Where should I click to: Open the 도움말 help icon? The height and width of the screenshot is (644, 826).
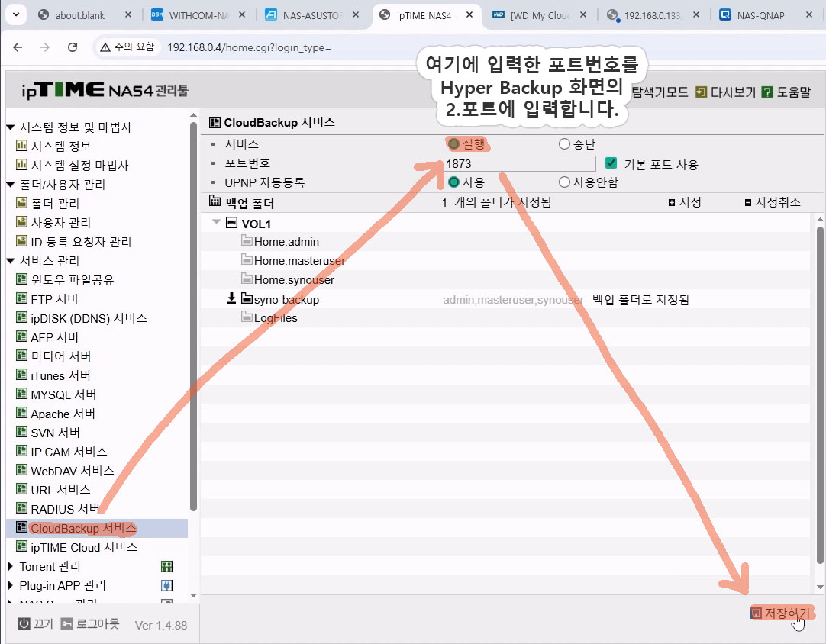tap(767, 92)
